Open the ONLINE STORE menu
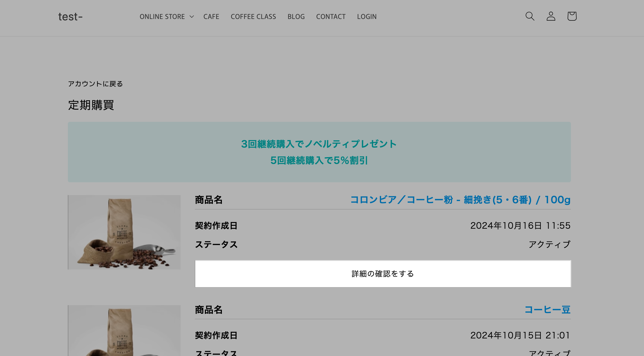 162,17
